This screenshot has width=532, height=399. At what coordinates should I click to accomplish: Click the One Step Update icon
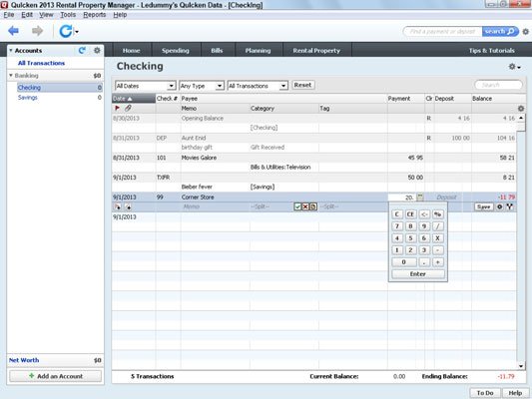point(66,31)
